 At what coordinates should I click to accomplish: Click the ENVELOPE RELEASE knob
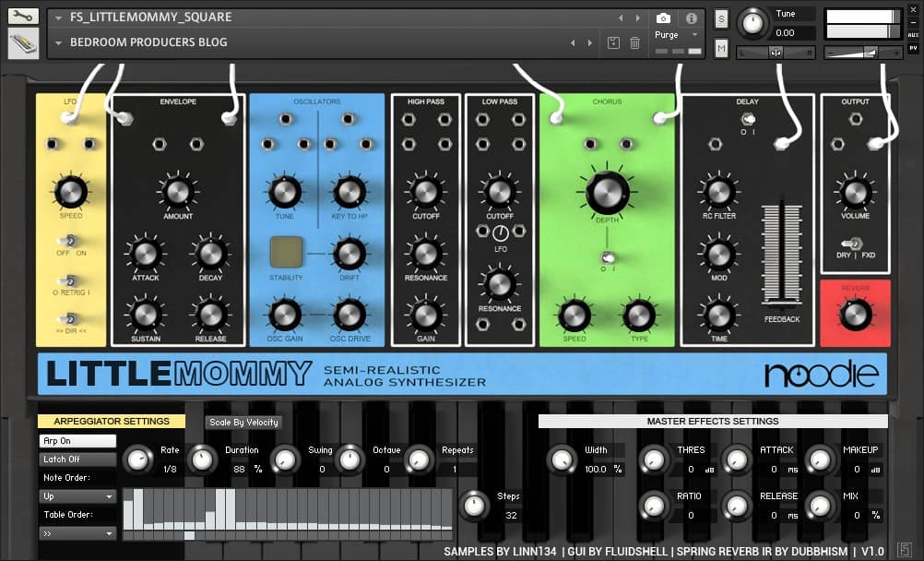coord(210,315)
